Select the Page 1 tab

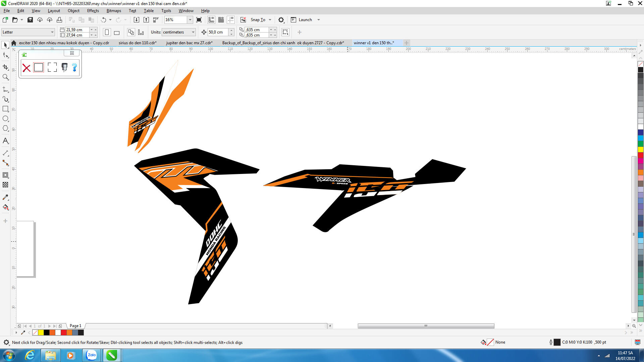pos(75,326)
